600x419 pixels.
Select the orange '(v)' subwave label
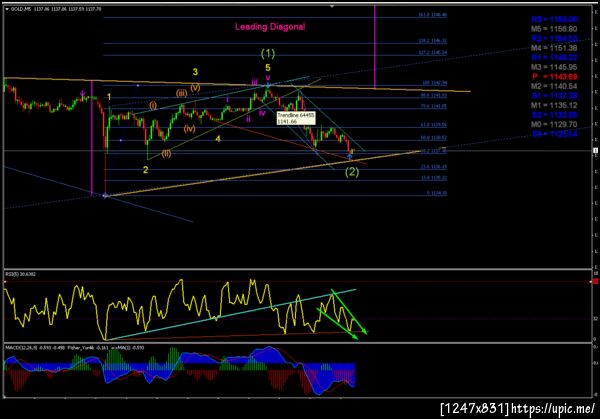[195, 88]
